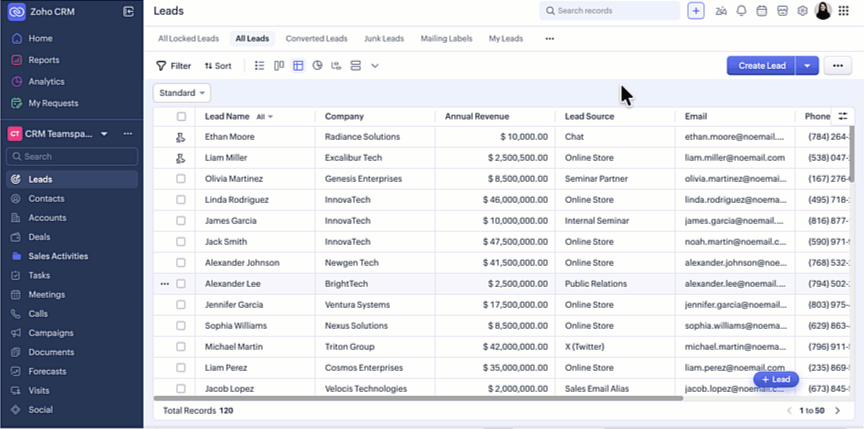
Task: Check the box for Olivia Martinez
Action: [181, 178]
